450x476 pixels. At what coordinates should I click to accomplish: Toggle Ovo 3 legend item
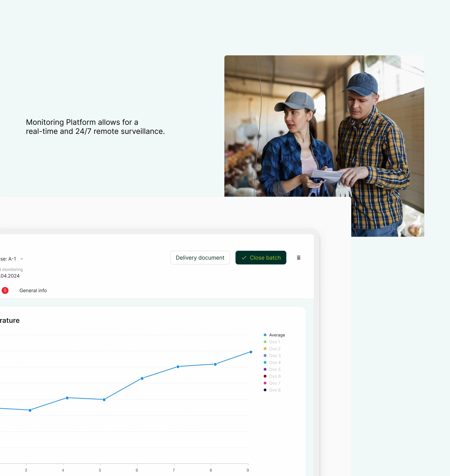(274, 355)
